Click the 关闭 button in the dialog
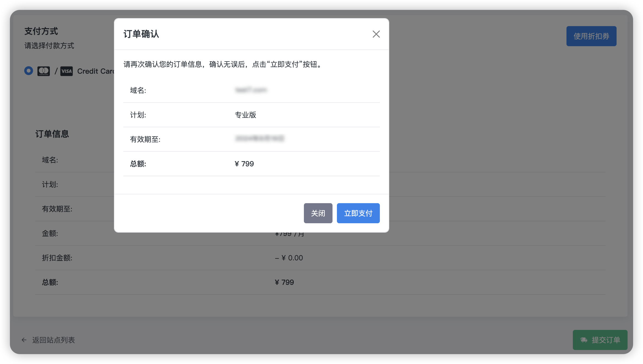Image resolution: width=643 pixels, height=364 pixels. [318, 213]
